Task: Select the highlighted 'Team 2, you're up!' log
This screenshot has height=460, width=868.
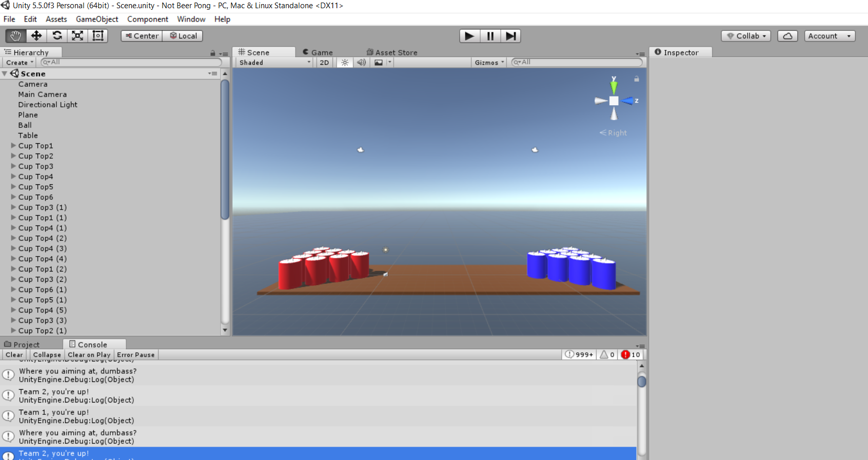Action: pos(318,454)
